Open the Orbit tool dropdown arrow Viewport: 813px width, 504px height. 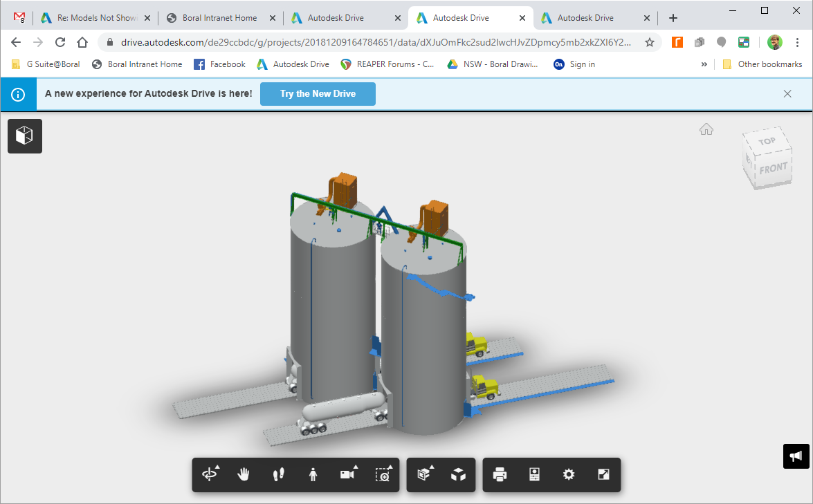point(217,468)
